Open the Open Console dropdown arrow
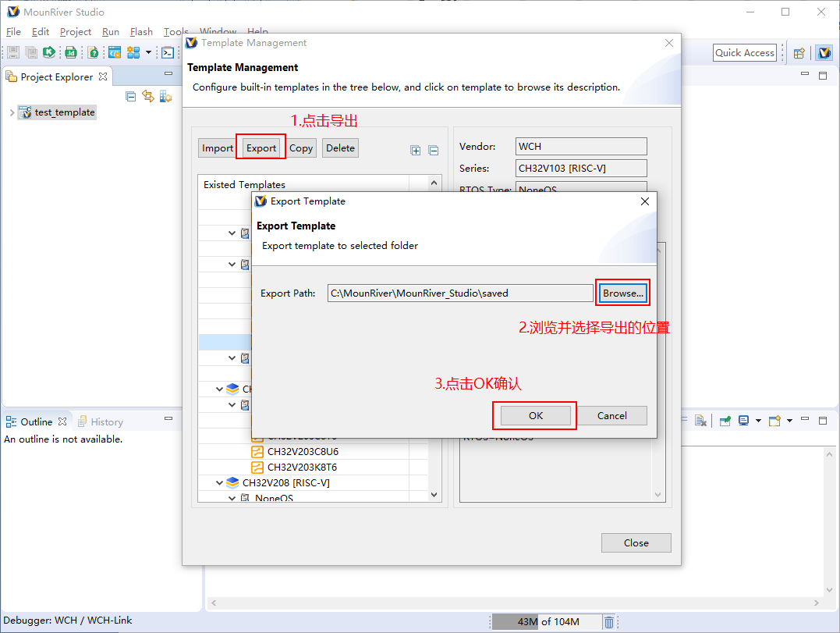Viewport: 840px width, 633px height. 789,421
